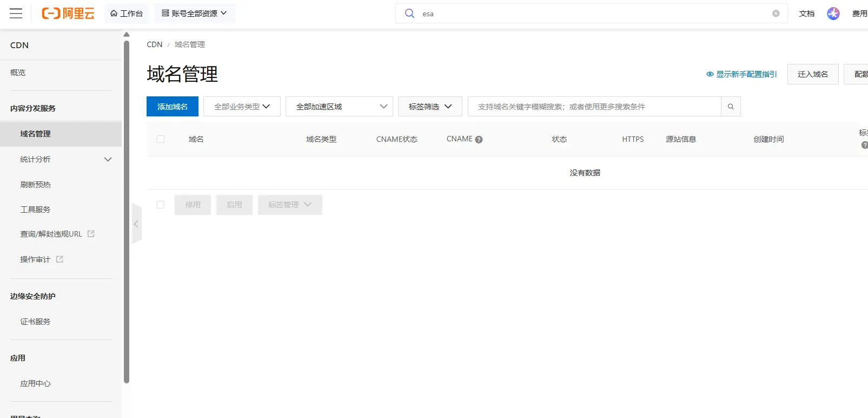This screenshot has width=868, height=418.
Task: Open the 账号全部资源 dropdown
Action: tap(194, 14)
